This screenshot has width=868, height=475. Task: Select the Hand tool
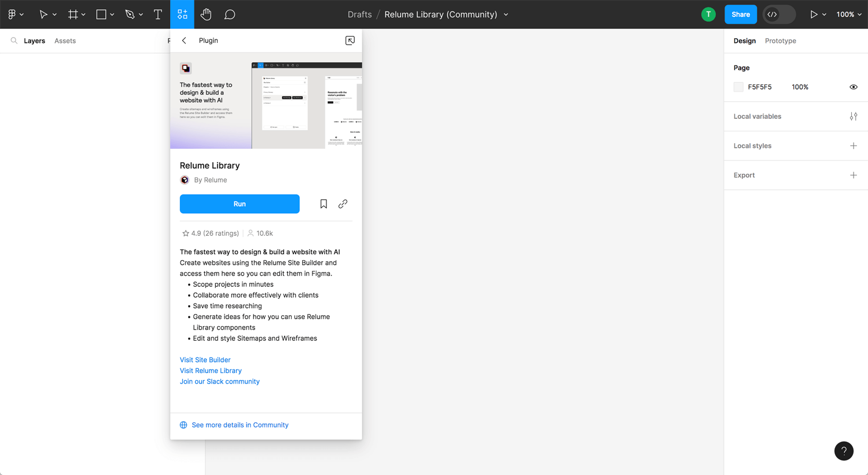205,14
